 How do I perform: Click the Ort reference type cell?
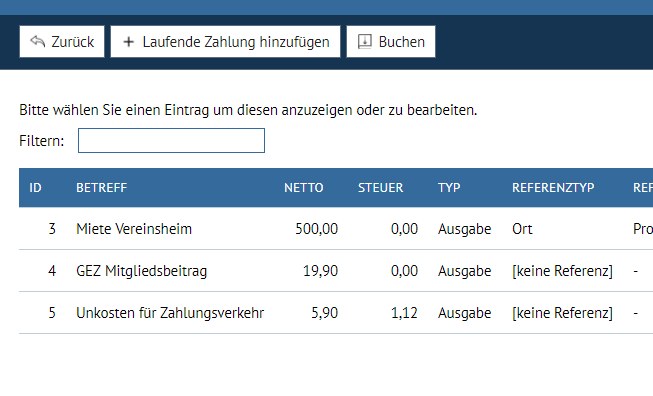pos(522,229)
